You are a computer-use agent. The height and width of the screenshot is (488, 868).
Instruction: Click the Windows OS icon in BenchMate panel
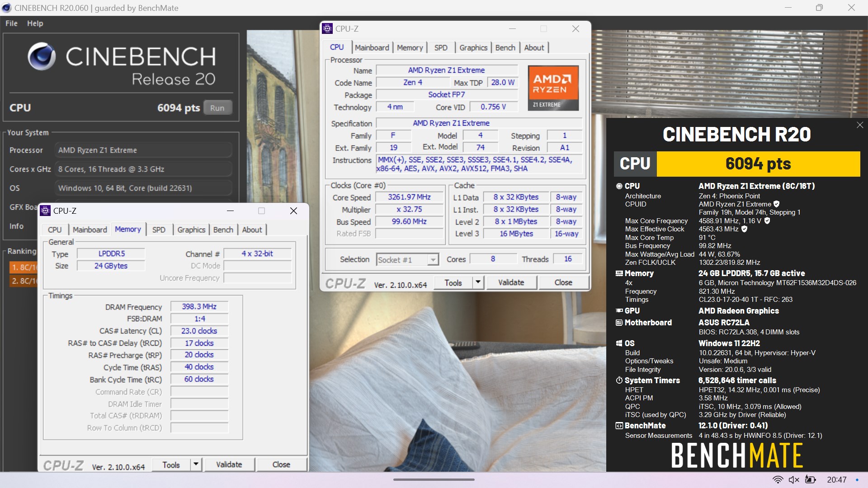tap(619, 343)
